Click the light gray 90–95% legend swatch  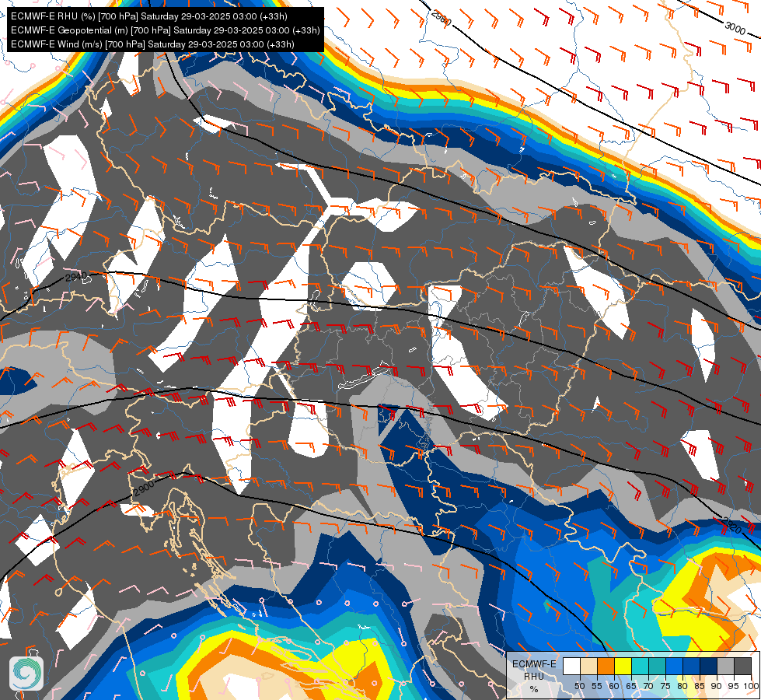point(724,666)
